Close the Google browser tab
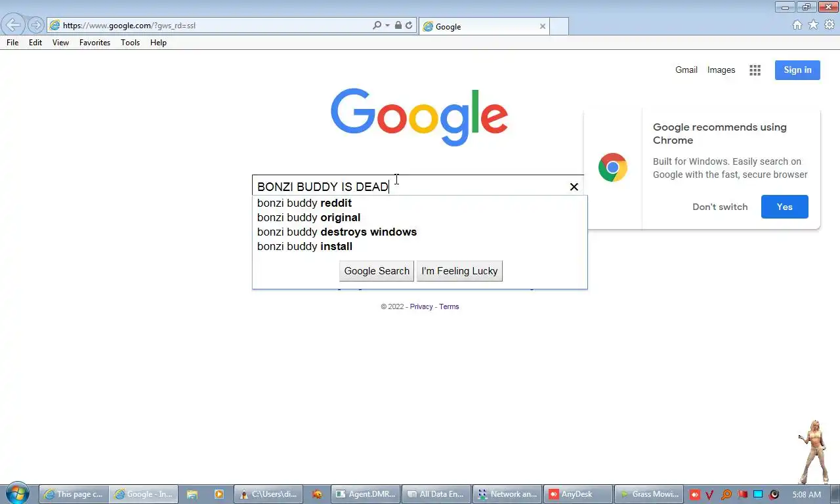Screen dimensions: 840x504 click(x=543, y=26)
